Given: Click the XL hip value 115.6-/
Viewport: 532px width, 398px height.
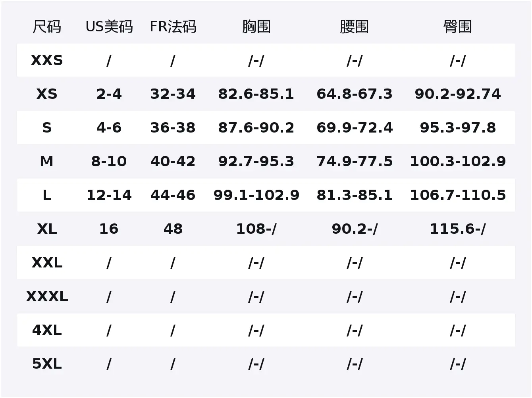Looking at the screenshot, I should point(457,229).
